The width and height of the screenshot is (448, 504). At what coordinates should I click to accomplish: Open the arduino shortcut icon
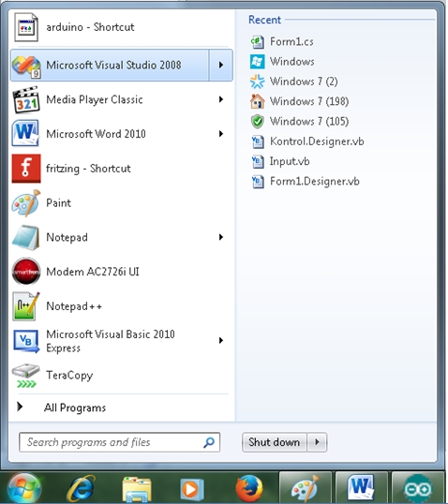(26, 27)
